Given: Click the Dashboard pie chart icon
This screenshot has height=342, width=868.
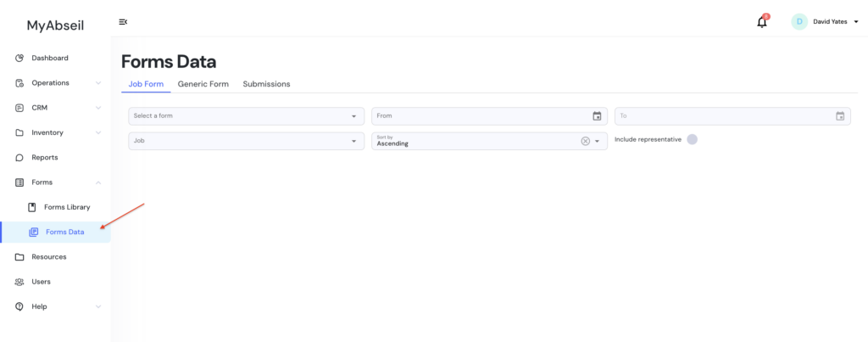Looking at the screenshot, I should [19, 58].
